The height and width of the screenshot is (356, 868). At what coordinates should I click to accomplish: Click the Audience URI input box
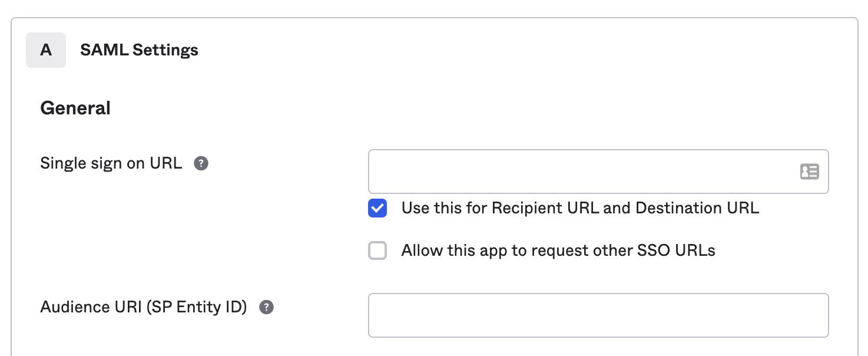pos(598,315)
